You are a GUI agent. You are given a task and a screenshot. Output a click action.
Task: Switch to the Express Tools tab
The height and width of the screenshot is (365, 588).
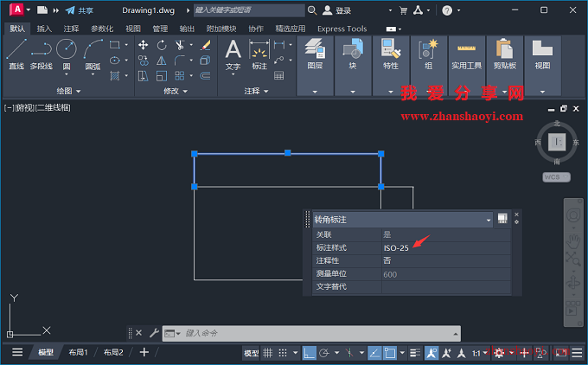point(342,29)
